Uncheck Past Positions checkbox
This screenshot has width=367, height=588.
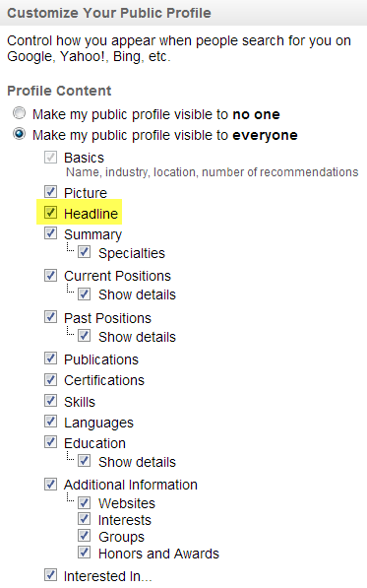50,317
